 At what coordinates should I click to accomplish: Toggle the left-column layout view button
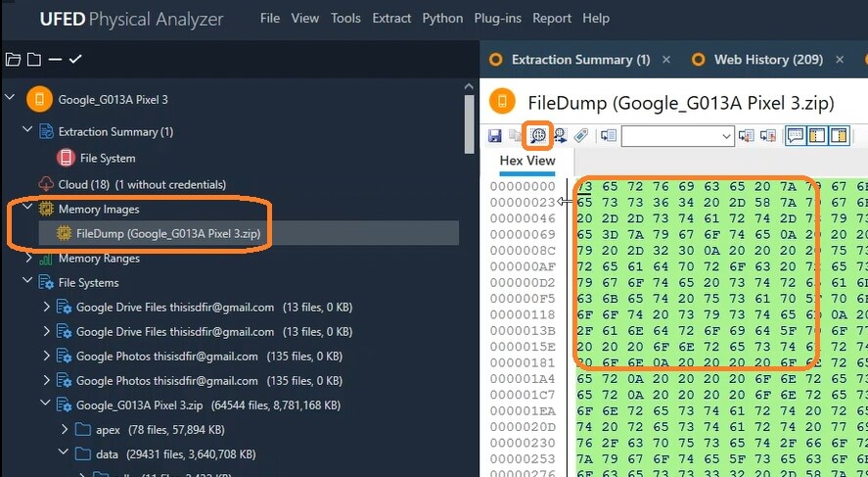(817, 135)
